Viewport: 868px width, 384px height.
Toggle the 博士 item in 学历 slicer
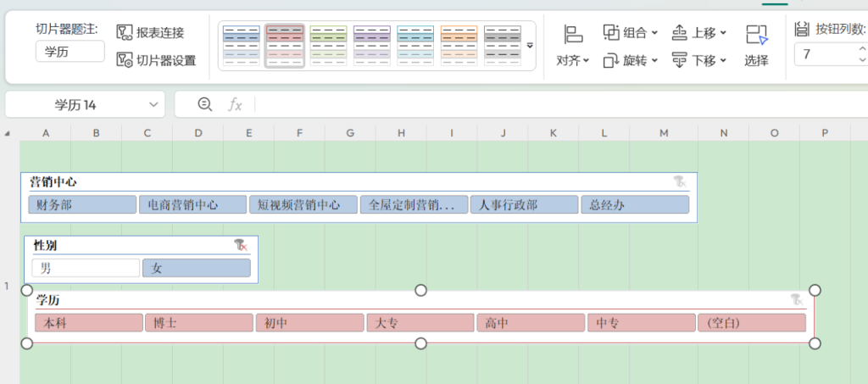point(199,323)
